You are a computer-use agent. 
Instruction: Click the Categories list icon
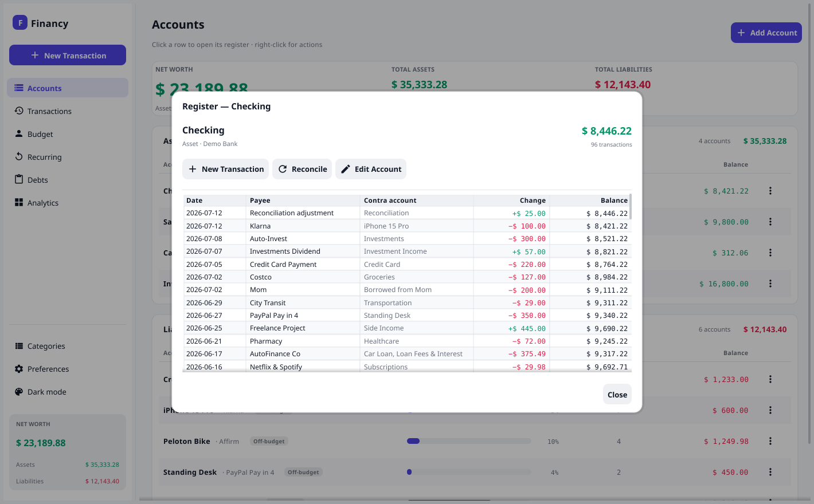19,346
